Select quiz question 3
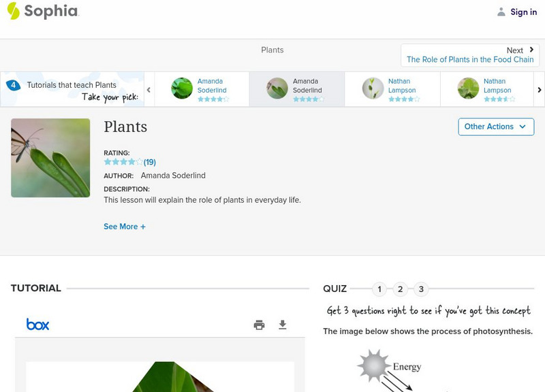Image resolution: width=545 pixels, height=392 pixels. (421, 289)
